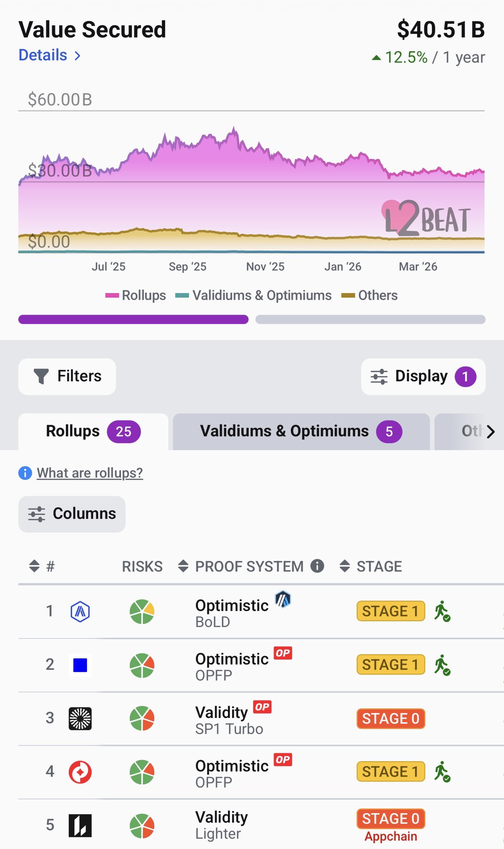Toggle the Rollups series in chart legend
Image resolution: width=504 pixels, height=849 pixels.
[136, 295]
